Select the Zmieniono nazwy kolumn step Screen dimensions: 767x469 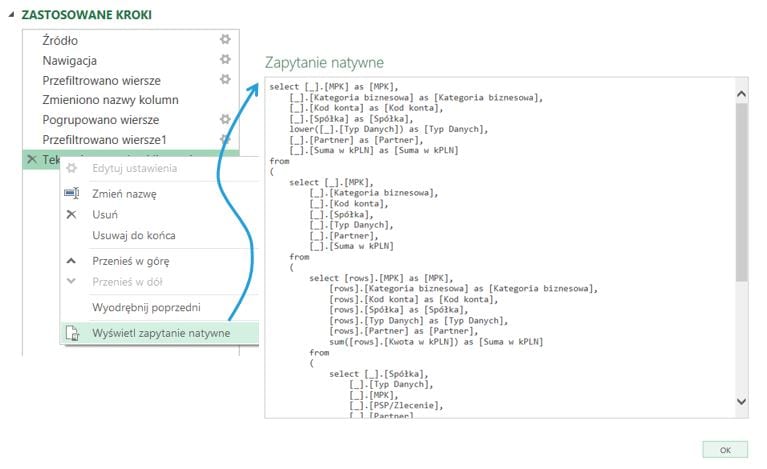[110, 100]
